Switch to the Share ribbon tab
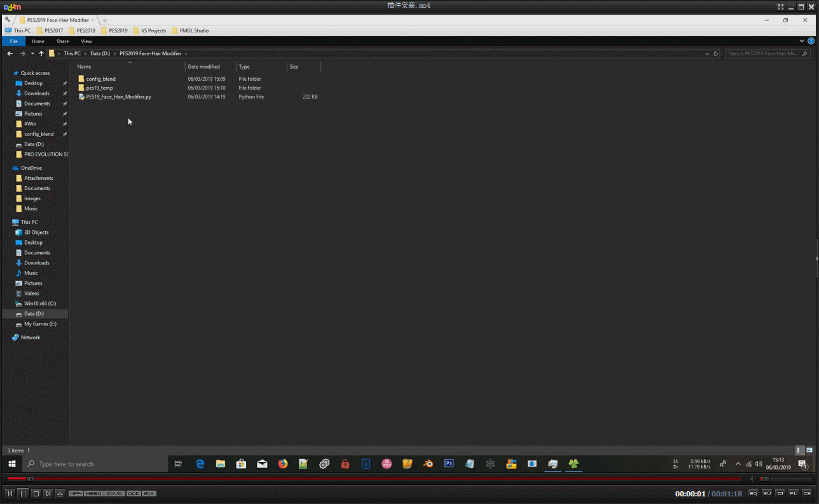 62,41
